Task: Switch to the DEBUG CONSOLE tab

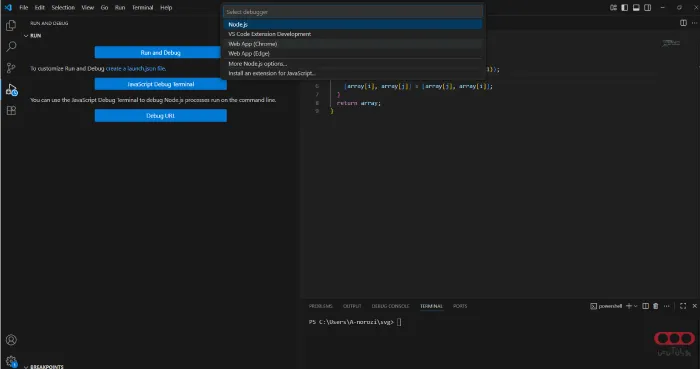Action: coord(390,306)
